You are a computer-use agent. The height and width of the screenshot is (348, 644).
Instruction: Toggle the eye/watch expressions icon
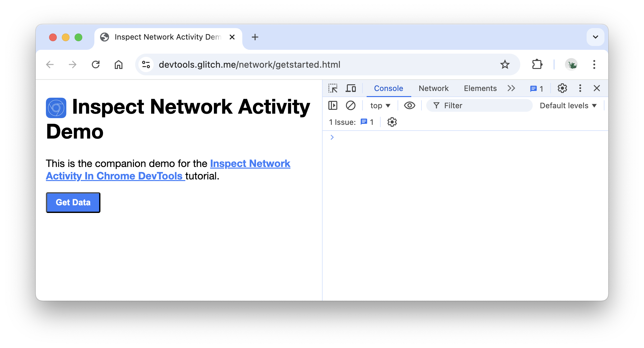click(409, 105)
